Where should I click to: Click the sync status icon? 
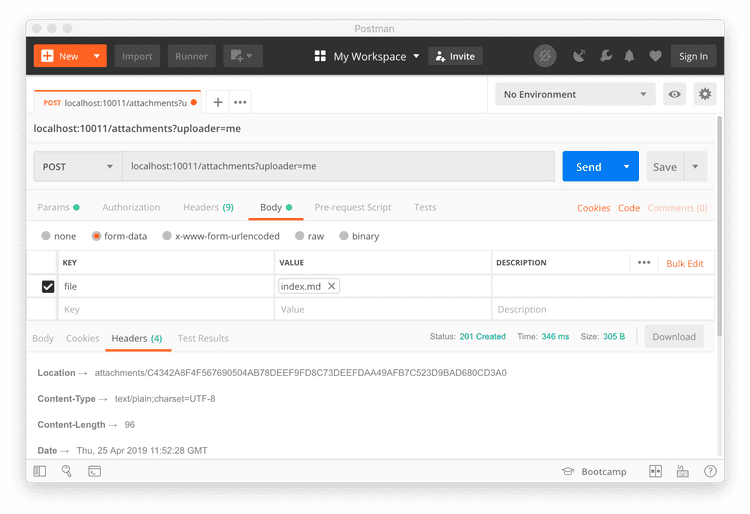(x=545, y=56)
